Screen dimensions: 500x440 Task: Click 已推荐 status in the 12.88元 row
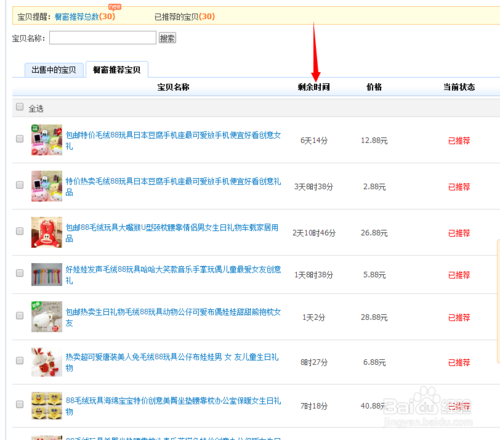(459, 141)
